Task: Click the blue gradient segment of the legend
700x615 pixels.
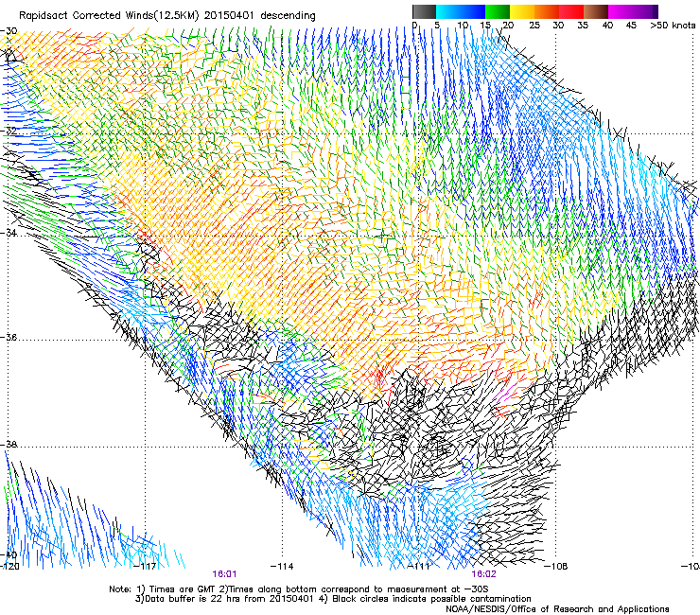Action: [461, 11]
